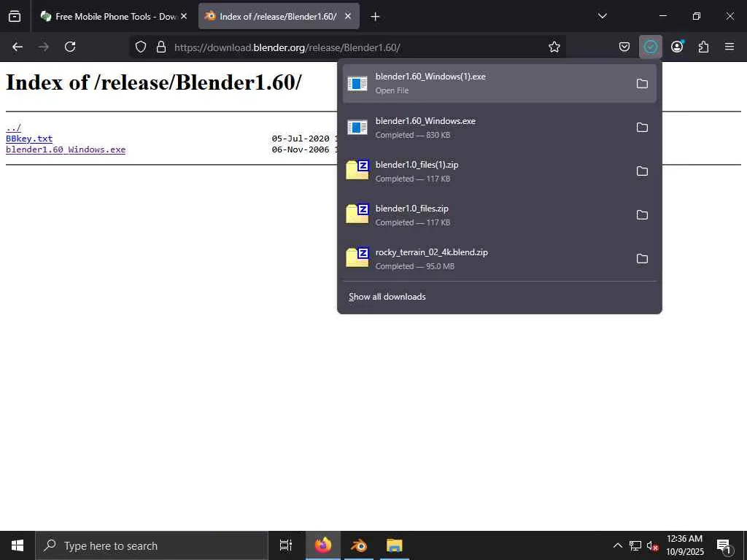Open the taskbar clock and date

(684, 545)
